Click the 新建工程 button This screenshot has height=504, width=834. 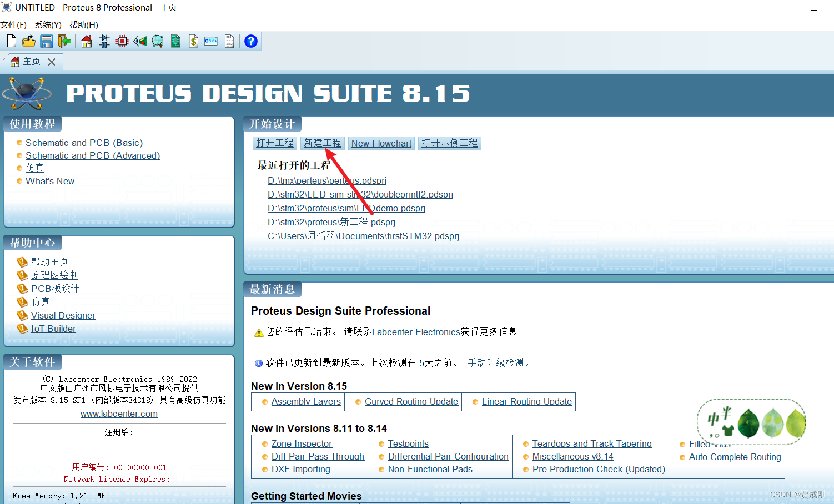click(323, 143)
